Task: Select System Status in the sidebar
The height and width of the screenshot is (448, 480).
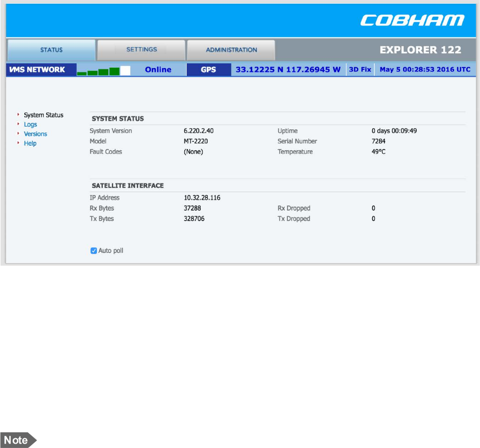Action: tap(43, 115)
